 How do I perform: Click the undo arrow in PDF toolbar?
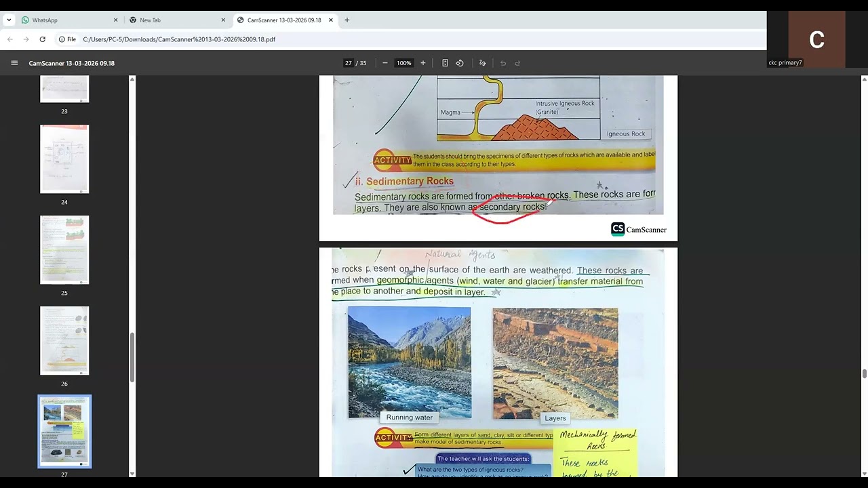[x=503, y=63]
